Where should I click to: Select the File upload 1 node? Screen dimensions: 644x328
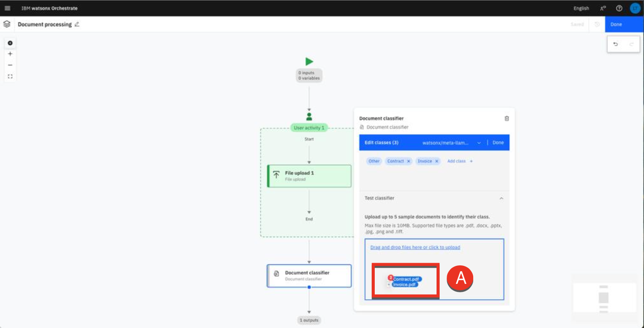click(x=309, y=176)
